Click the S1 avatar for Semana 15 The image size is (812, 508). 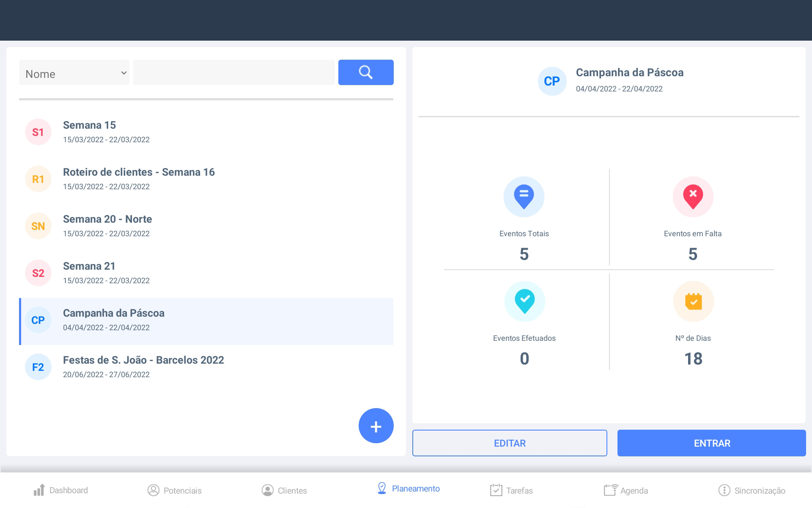click(x=38, y=132)
